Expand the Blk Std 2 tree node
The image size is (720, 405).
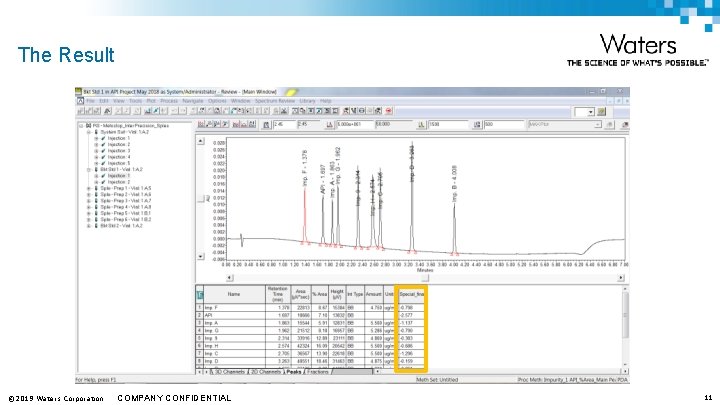point(89,226)
